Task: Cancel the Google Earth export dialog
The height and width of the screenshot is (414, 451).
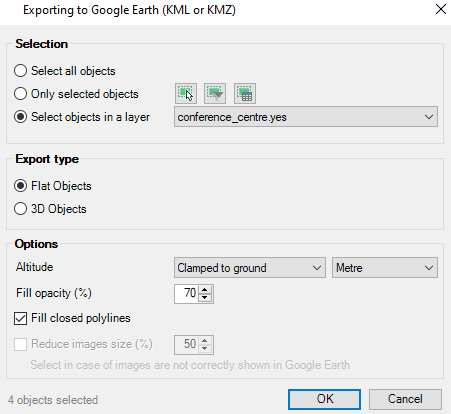Action: [405, 399]
